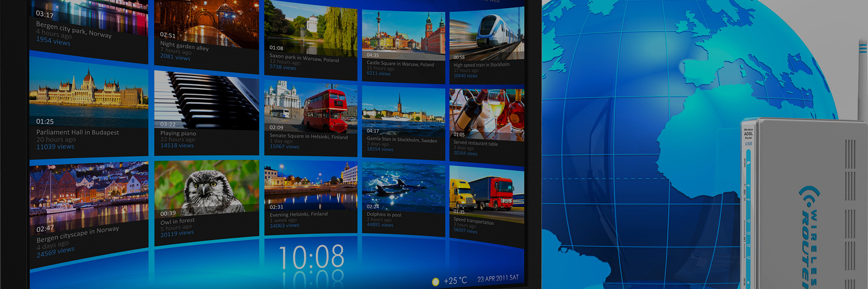Viewport: 868px width, 289px height.
Task: Click the 23 APR 2011 SAT date
Action: coord(498,279)
